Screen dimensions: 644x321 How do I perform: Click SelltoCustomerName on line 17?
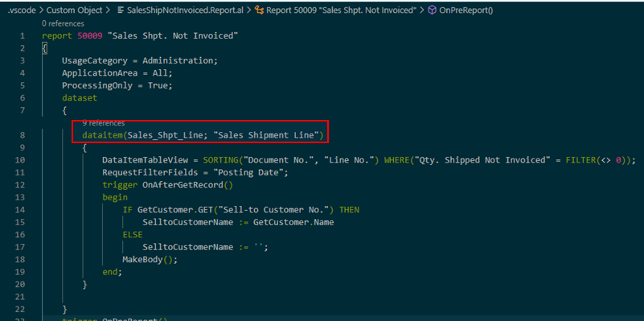tap(187, 247)
